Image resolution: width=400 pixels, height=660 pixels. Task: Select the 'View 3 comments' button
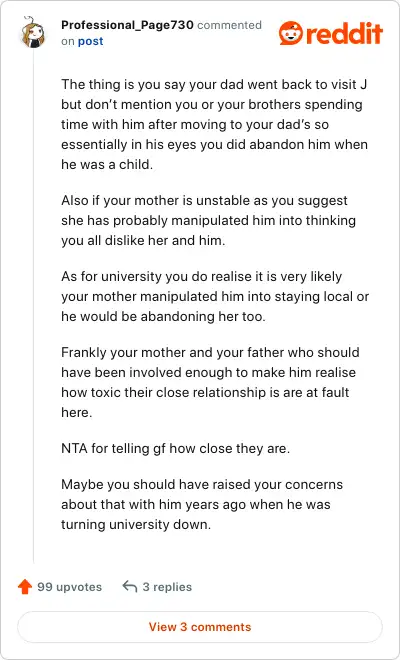click(200, 627)
